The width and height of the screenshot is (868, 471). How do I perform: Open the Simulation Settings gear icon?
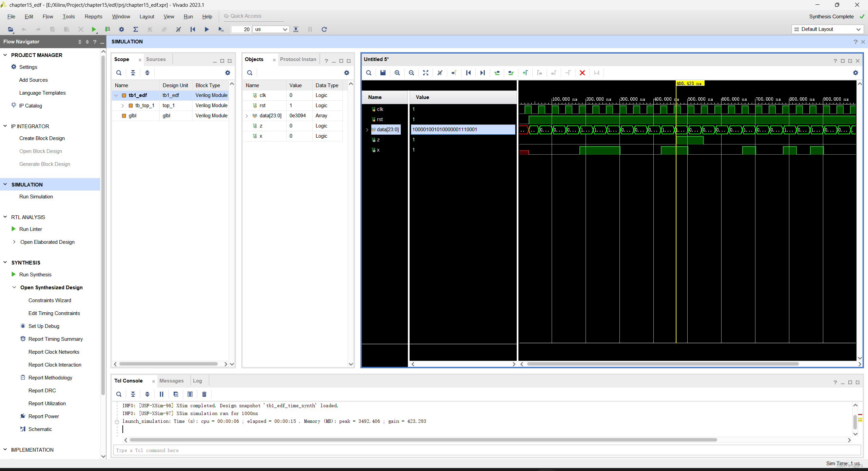pos(121,30)
